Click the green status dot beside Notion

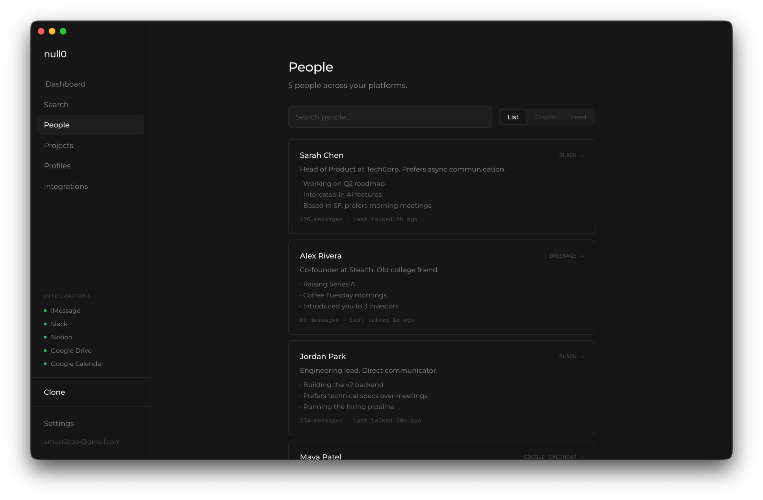click(45, 337)
